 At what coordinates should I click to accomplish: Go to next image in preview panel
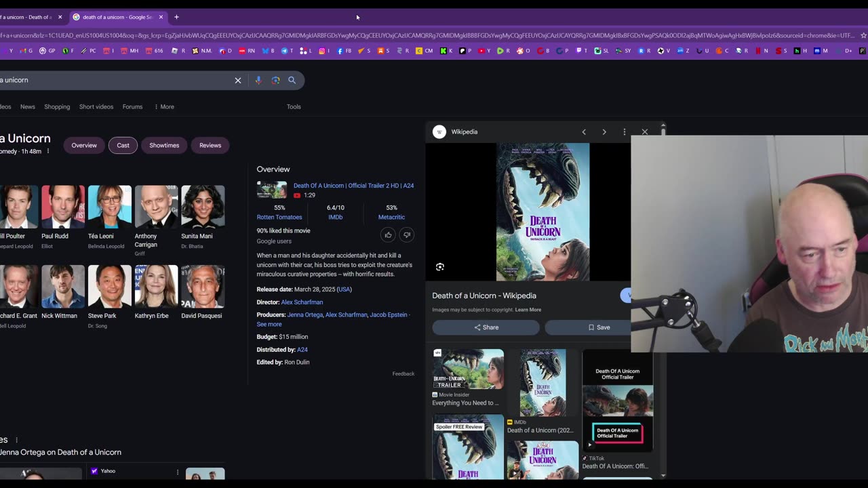(x=604, y=131)
